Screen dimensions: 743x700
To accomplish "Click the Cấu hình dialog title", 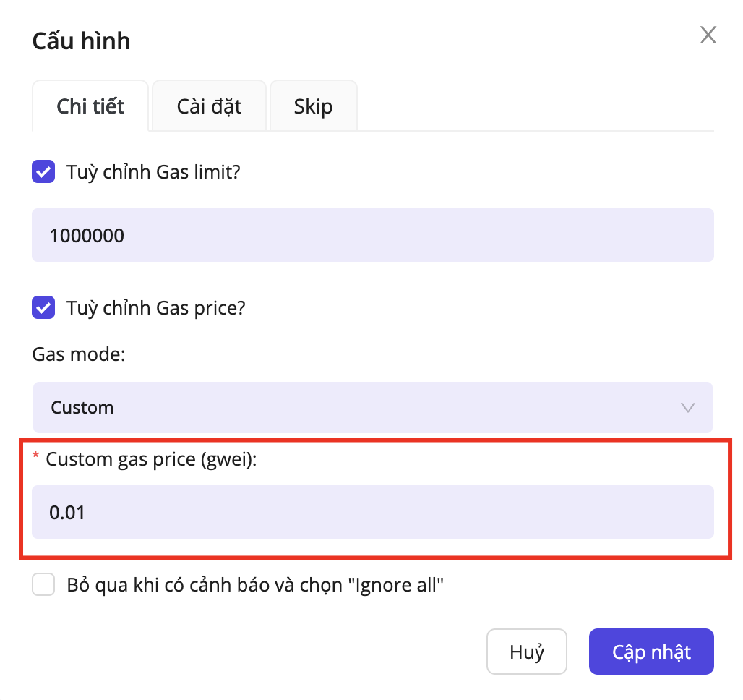I will click(x=81, y=40).
